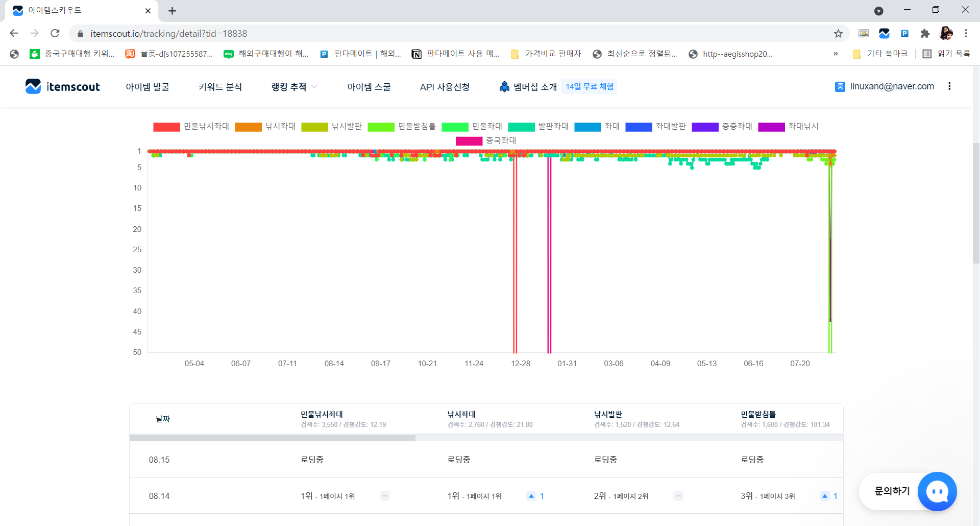980x526 pixels.
Task: Go back in browser
Action: click(x=14, y=33)
